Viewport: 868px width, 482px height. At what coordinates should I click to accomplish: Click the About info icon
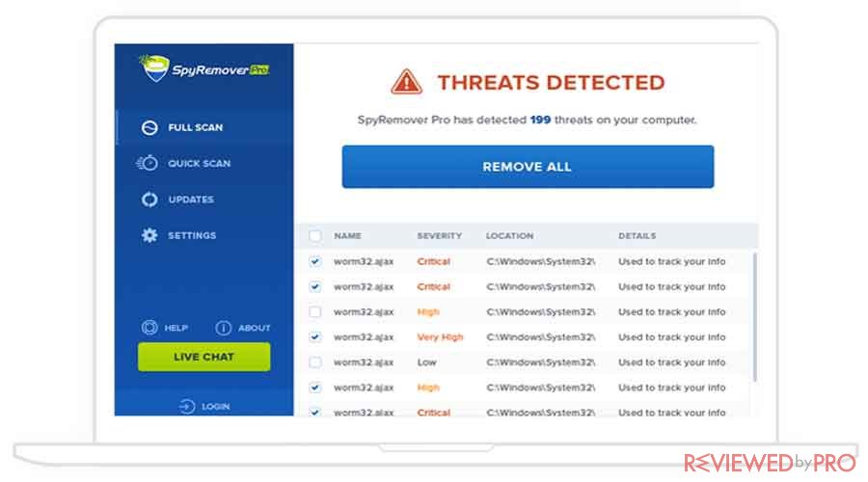(x=223, y=328)
